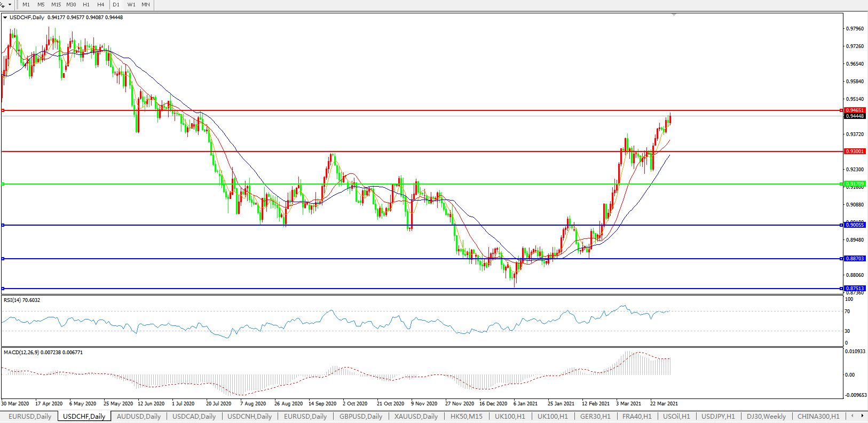Screen dimensions: 868x423
Task: Enable the MN monthly timeframe
Action: click(146, 4)
